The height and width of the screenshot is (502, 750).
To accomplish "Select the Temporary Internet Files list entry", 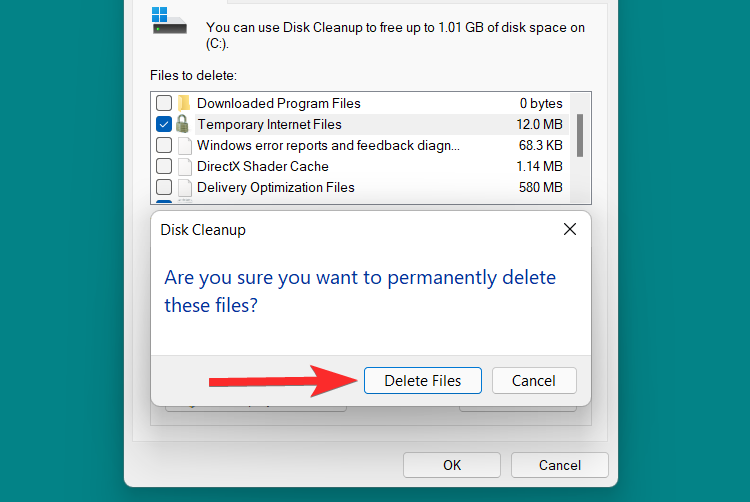I will click(x=269, y=125).
